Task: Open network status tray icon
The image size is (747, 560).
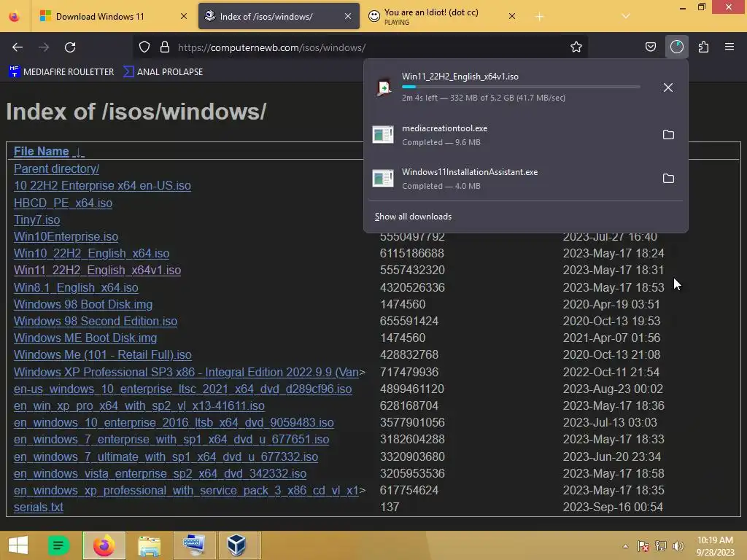Action: click(x=661, y=546)
